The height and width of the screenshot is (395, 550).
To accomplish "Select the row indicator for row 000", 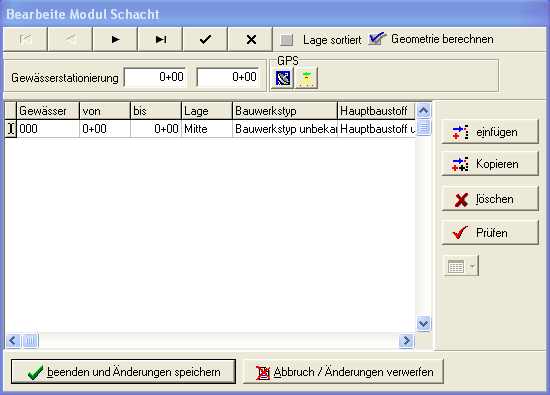I will coord(11,129).
